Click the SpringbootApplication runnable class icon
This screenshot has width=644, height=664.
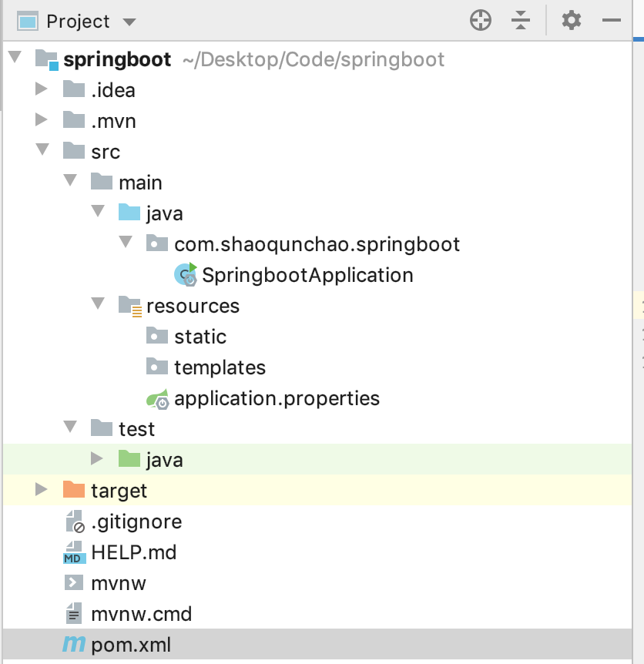(x=186, y=274)
